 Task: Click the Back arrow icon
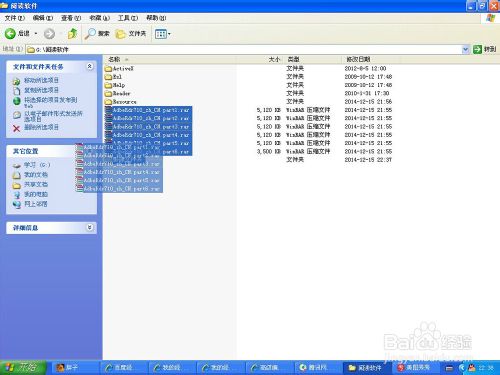tap(10, 33)
